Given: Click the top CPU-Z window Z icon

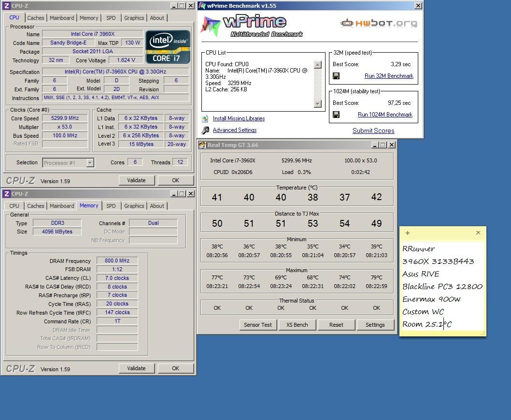Looking at the screenshot, I should coord(6,5).
